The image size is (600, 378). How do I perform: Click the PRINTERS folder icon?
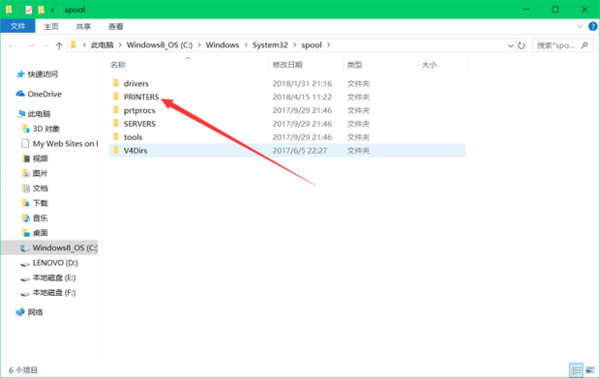pyautogui.click(x=116, y=96)
